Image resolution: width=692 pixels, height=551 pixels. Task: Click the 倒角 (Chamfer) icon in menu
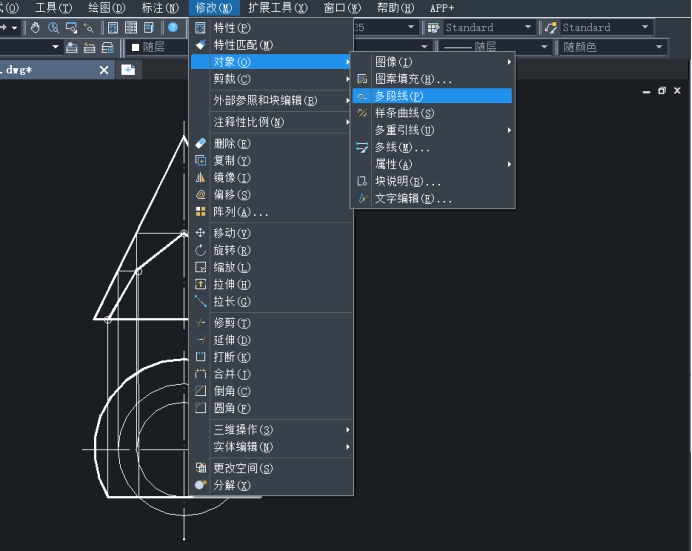[201, 391]
